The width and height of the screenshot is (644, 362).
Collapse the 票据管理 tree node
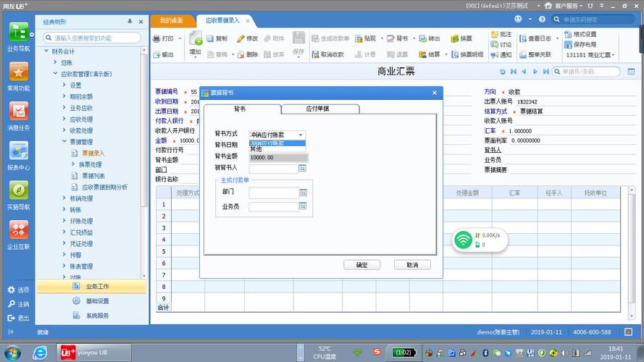point(64,142)
